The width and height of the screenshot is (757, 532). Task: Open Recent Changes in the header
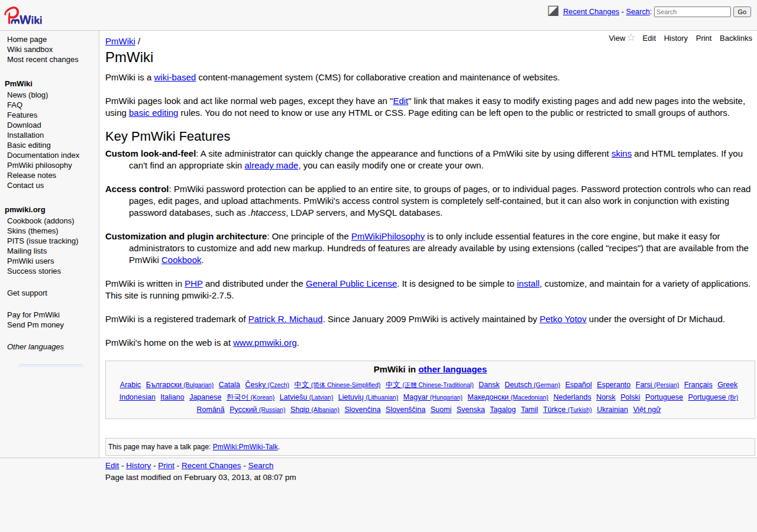[x=591, y=12]
